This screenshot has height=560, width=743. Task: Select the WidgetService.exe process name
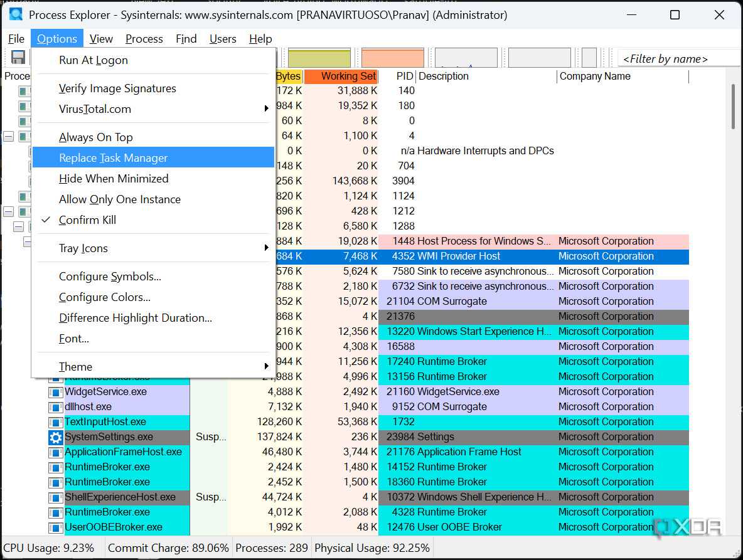[105, 392]
